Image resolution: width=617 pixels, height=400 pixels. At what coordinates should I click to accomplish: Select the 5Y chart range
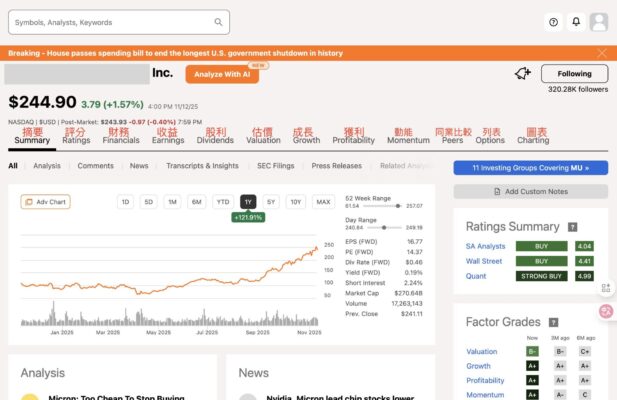pyautogui.click(x=271, y=202)
